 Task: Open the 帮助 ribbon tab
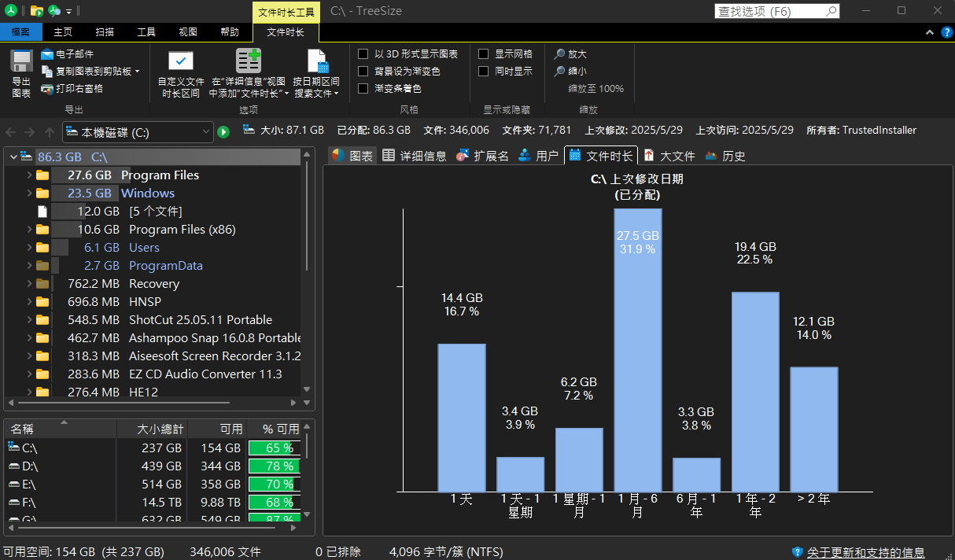230,32
